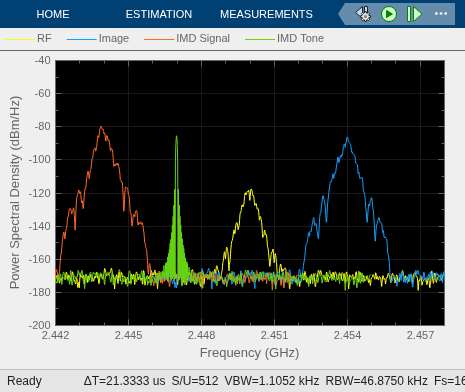Click the 2.454 frequency tick label

tap(347, 335)
